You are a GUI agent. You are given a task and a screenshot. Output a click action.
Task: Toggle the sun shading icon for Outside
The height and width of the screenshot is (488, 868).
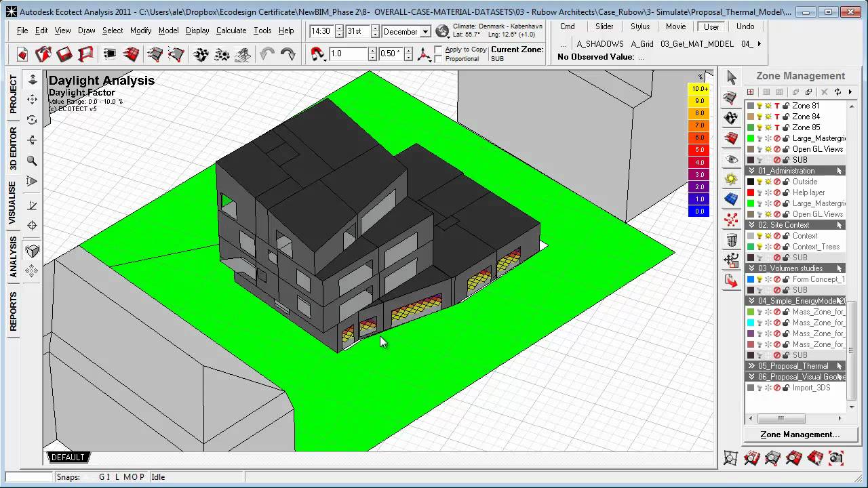pyautogui.click(x=768, y=182)
